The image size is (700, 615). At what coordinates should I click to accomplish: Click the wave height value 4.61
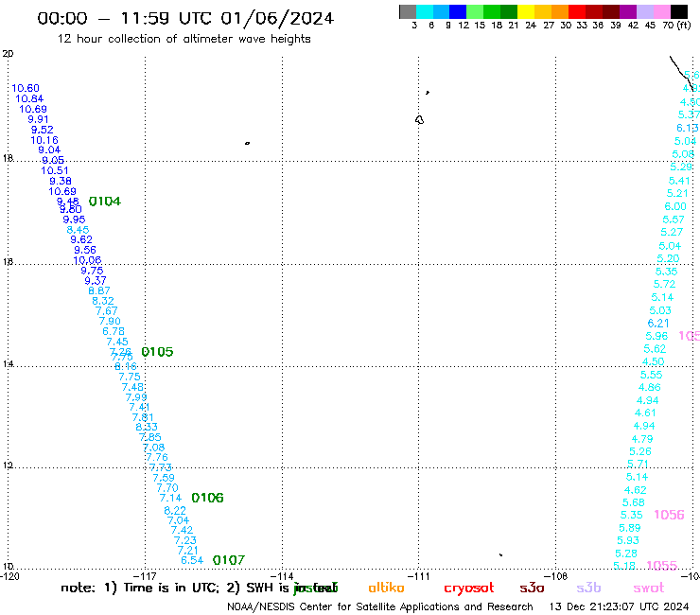(645, 413)
